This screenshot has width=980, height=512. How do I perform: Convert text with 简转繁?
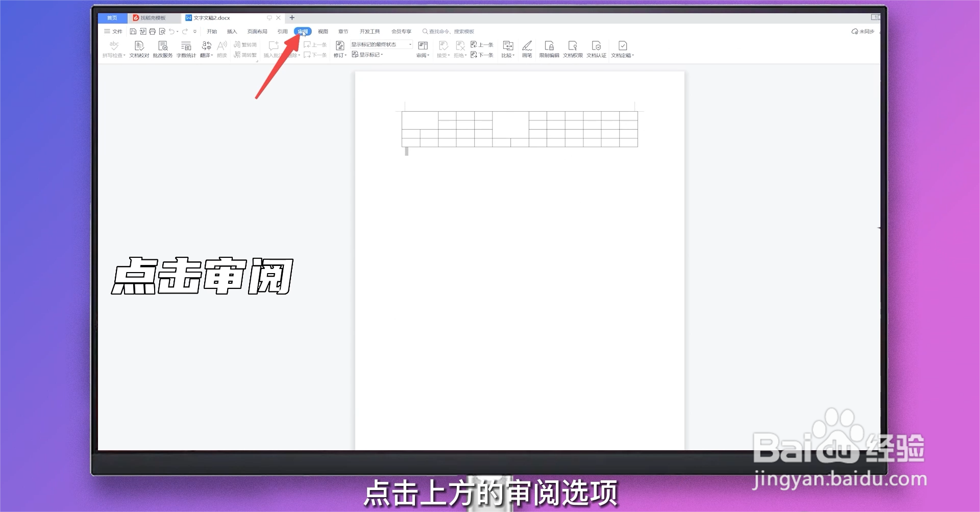click(x=246, y=55)
